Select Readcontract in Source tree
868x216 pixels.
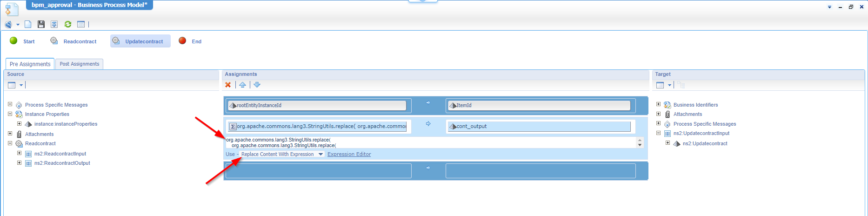pyautogui.click(x=40, y=143)
